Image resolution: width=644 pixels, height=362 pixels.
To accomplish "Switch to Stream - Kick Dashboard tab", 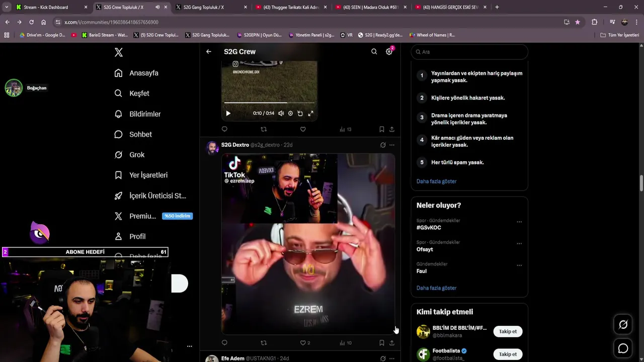I will pyautogui.click(x=50, y=7).
